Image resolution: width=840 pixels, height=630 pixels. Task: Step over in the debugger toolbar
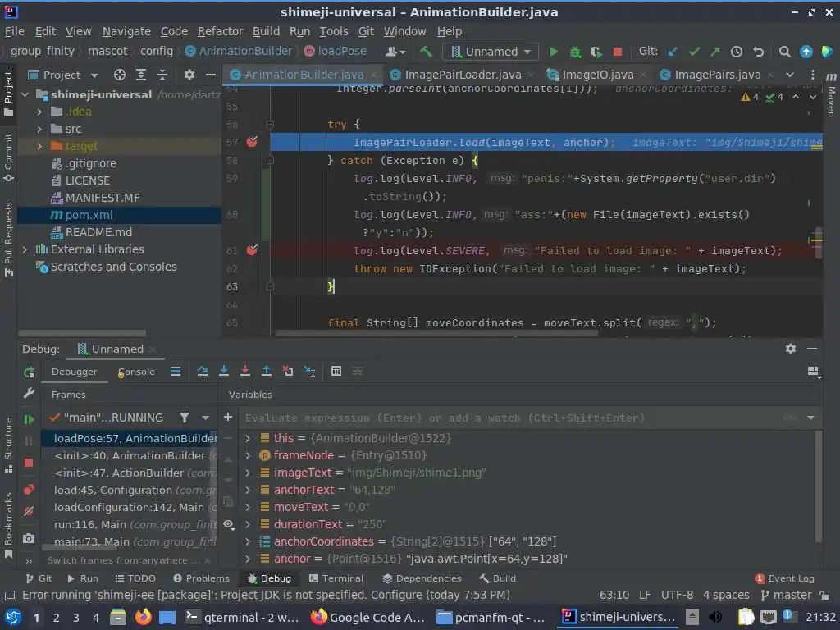202,372
